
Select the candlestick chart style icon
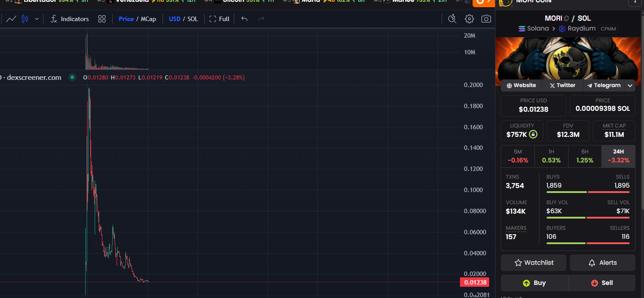pyautogui.click(x=25, y=19)
